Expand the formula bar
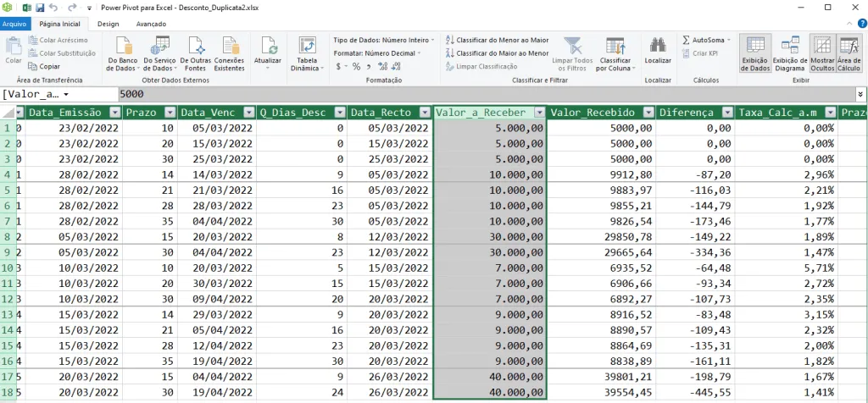This screenshot has width=868, height=403. coord(861,95)
